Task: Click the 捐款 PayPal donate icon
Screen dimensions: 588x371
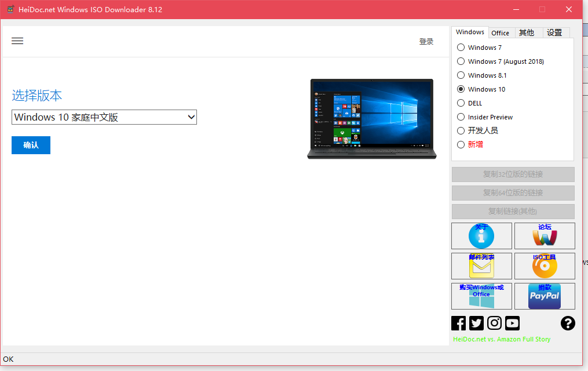Action: pyautogui.click(x=545, y=296)
